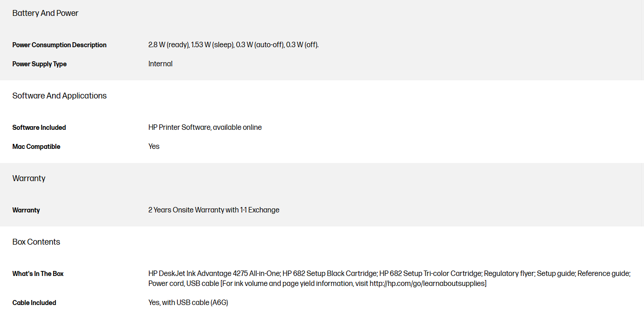Click the Power Consumption Description label
The image size is (644, 315).
59,45
